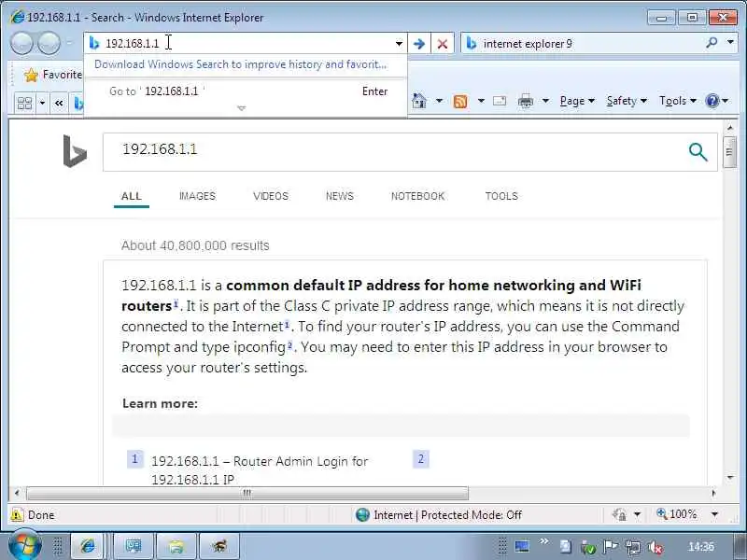Viewport: 747px width, 560px height.
Task: Click the red Stop loading button
Action: 442,44
